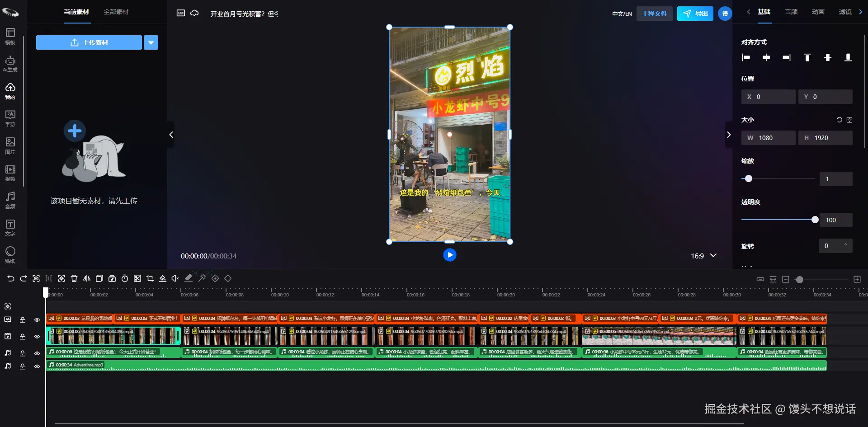Viewport: 868px width, 427px height.
Task: Collapse the right properties panel
Action: (x=729, y=135)
